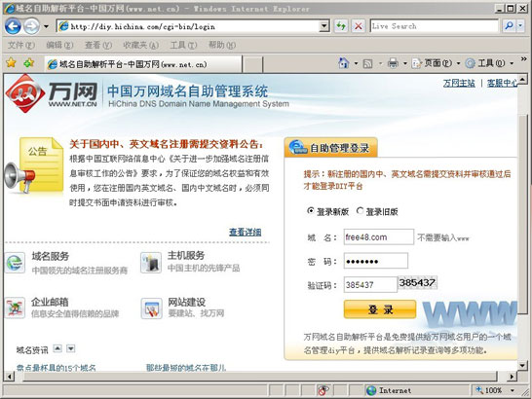Select the 登录旧版 radio button

[x=360, y=211]
